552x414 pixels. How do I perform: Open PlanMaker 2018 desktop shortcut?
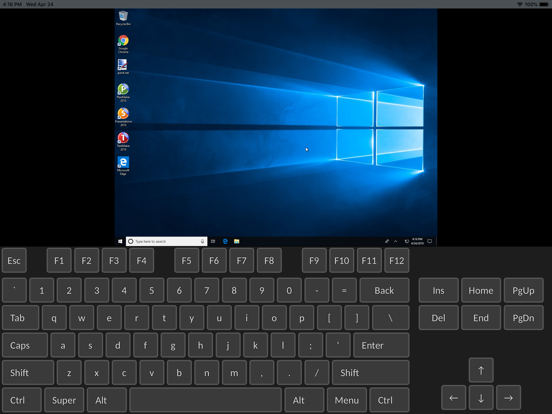(123, 93)
